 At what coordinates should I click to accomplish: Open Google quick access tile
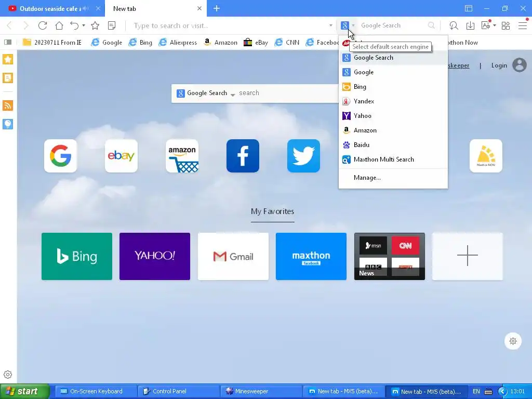[x=60, y=156]
